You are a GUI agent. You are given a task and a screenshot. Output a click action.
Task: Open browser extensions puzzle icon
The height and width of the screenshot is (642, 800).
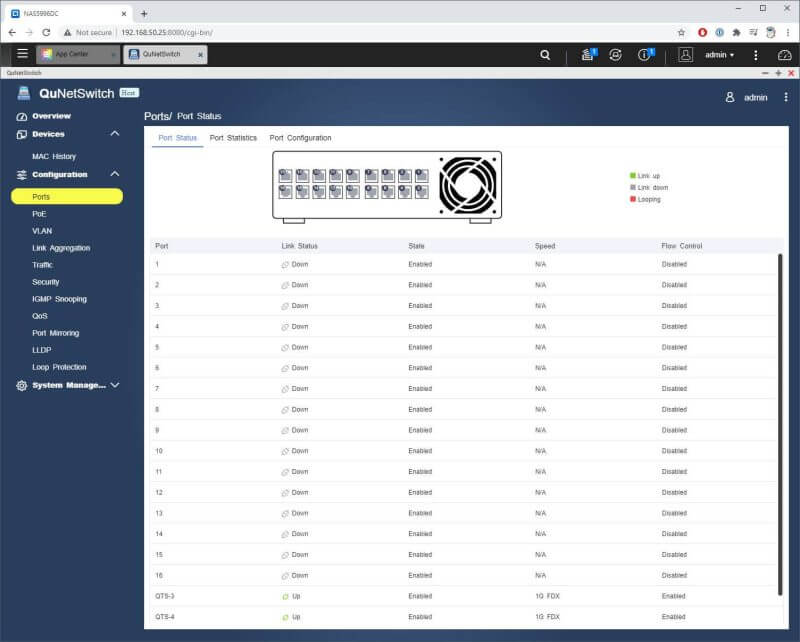point(736,33)
